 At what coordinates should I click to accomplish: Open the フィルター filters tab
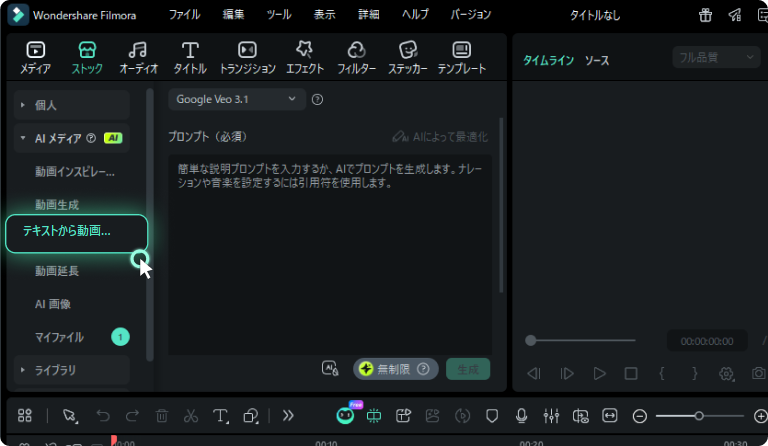356,58
